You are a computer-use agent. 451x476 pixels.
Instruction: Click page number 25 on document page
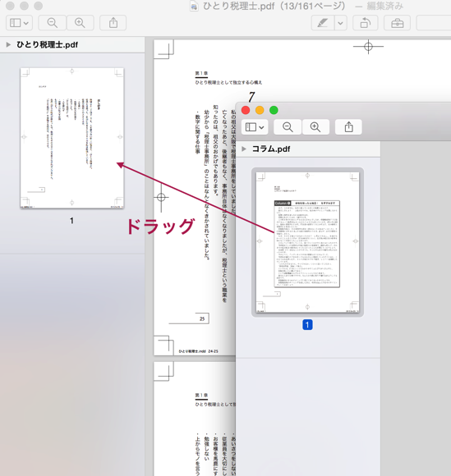[x=202, y=318]
